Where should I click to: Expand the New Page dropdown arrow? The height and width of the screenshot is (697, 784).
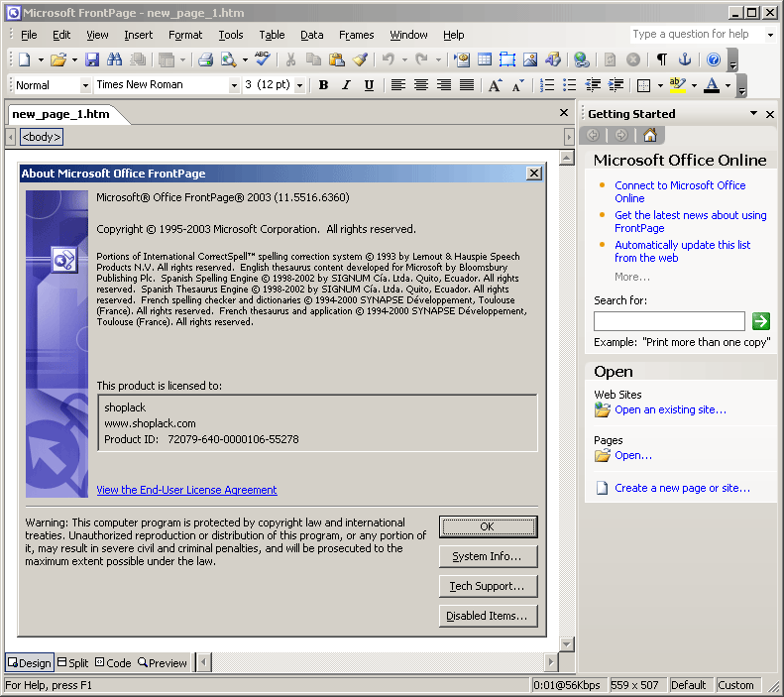[41, 60]
